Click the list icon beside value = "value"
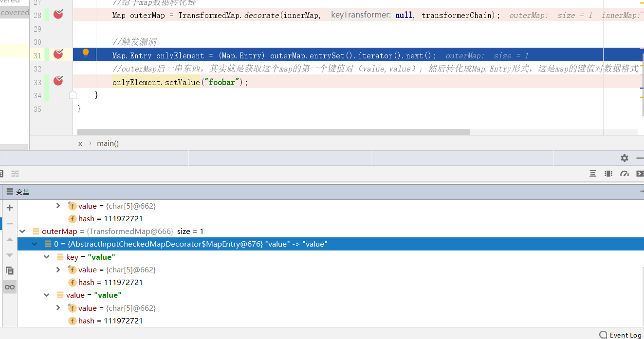Viewport: 644px width, 339px height. (x=60, y=295)
